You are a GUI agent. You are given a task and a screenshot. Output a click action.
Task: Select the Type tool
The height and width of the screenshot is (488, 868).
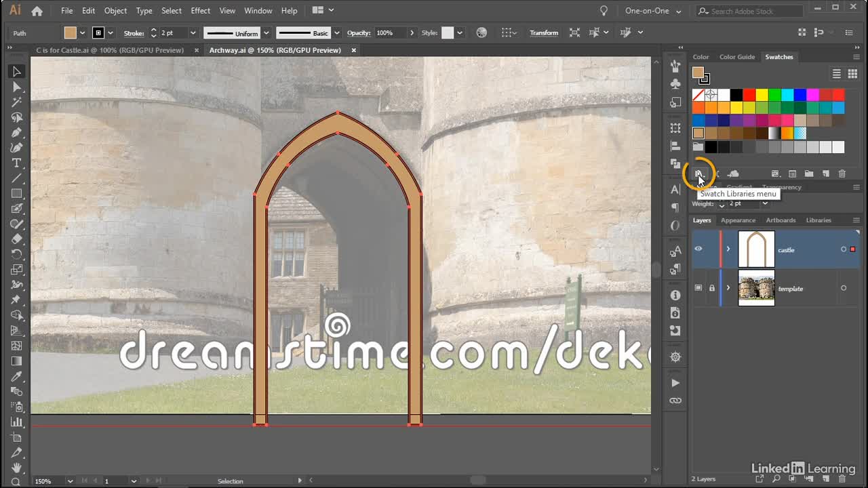[x=17, y=163]
